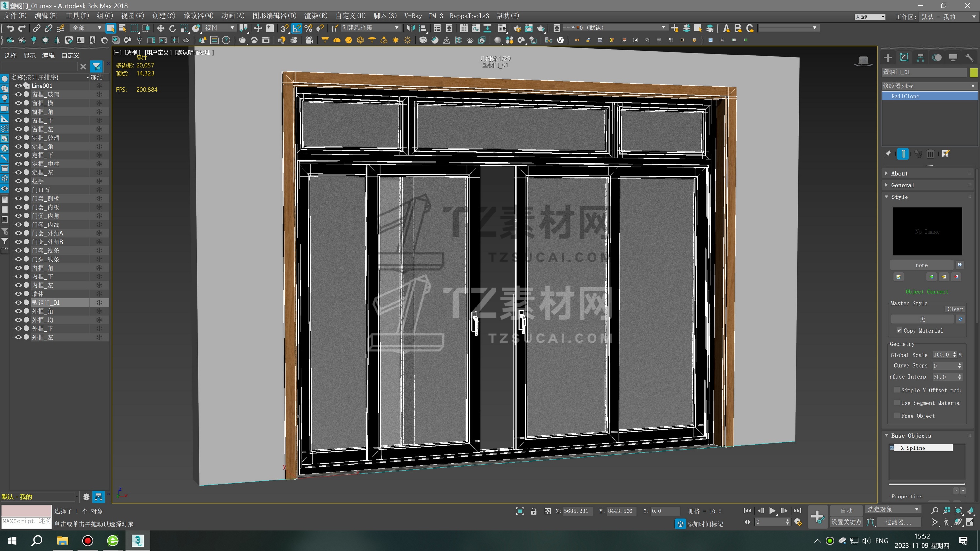Open the 渲染(R) menu
This screenshot has height=551, width=980.
coord(315,16)
